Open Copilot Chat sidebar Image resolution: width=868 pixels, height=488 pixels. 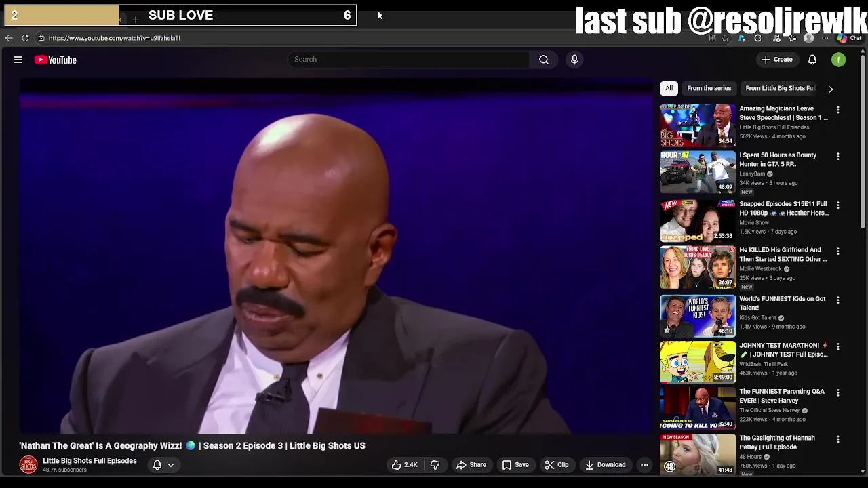tap(848, 38)
